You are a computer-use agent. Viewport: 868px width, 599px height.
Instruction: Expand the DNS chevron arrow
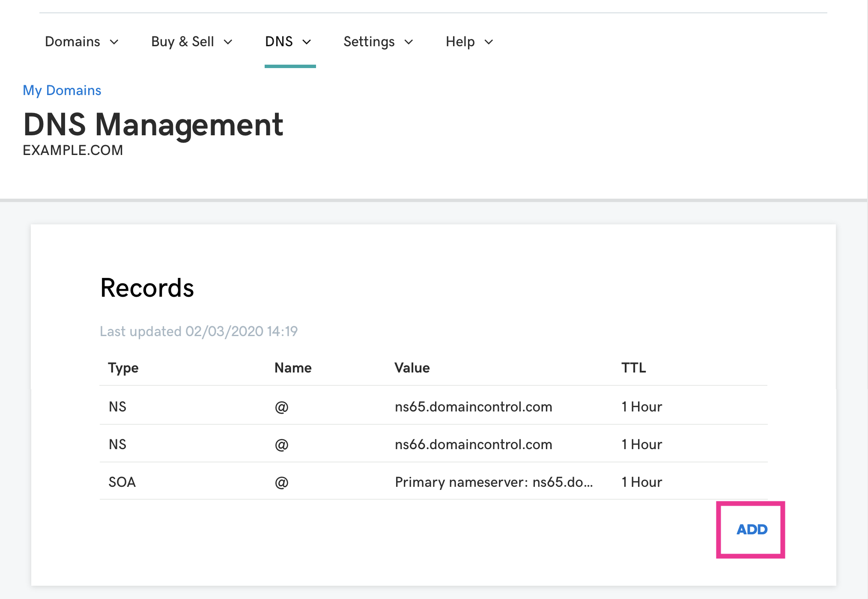point(307,42)
